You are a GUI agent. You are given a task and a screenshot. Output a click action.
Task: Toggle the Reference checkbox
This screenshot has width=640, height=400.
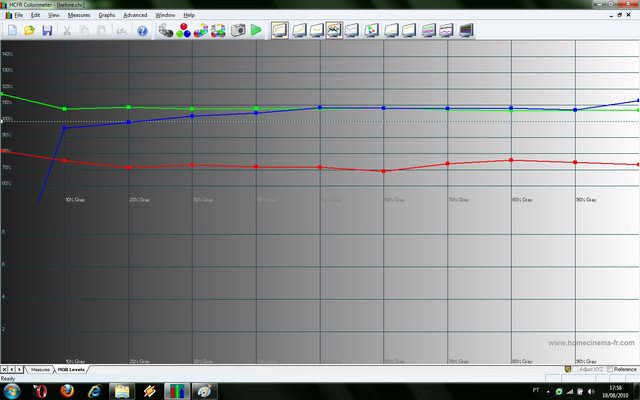coord(610,369)
